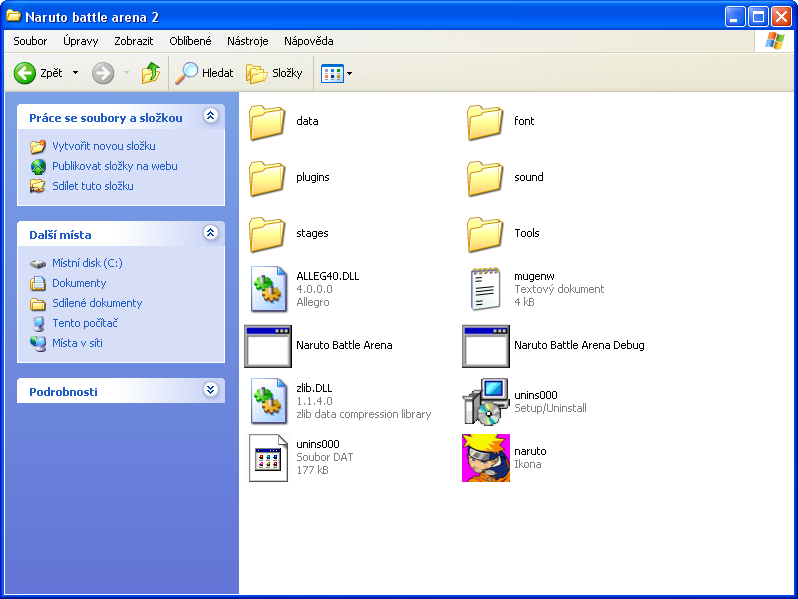This screenshot has width=798, height=599.
Task: Open the data folder icon
Action: [x=267, y=122]
